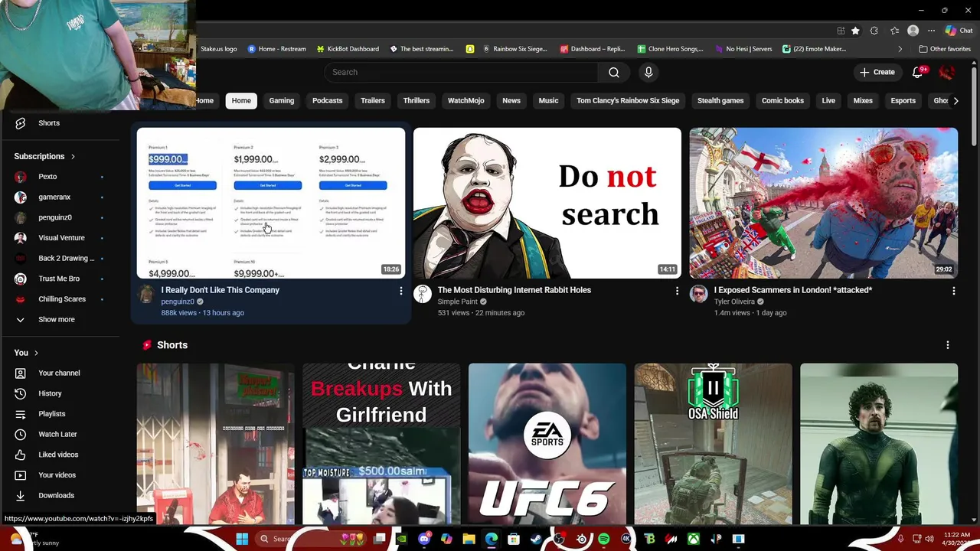Open penguinz0 channel link under first video
The height and width of the screenshot is (551, 980).
pyautogui.click(x=178, y=302)
